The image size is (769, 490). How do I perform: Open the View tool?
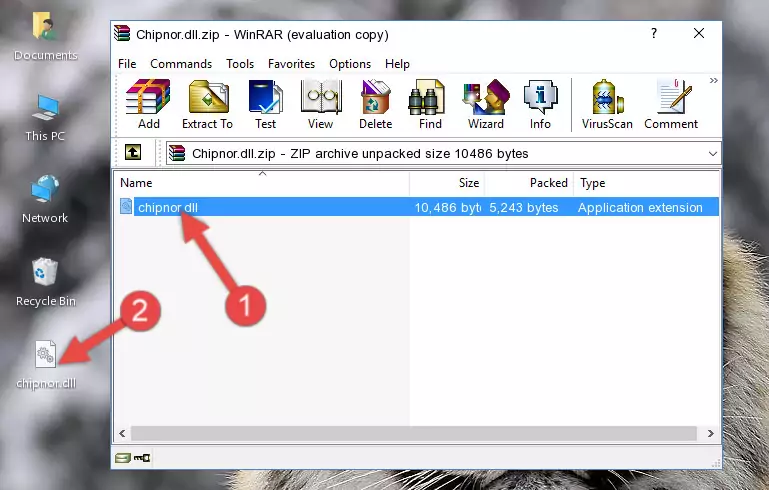(321, 104)
